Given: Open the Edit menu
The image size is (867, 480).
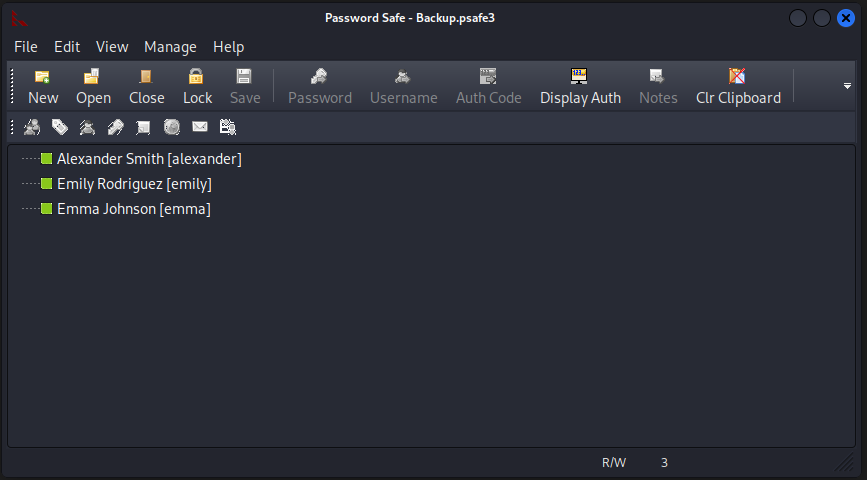Looking at the screenshot, I should pos(67,47).
